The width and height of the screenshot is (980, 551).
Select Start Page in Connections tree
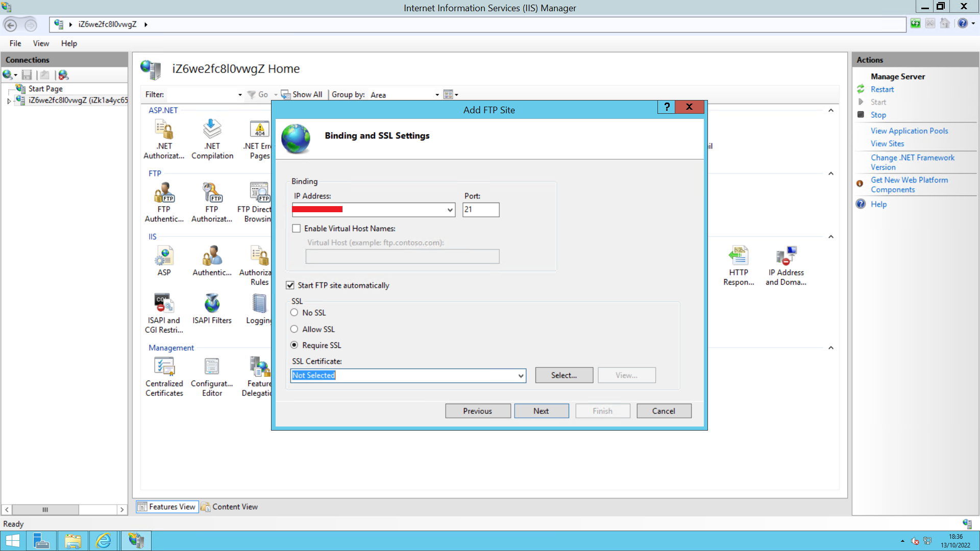[x=45, y=88]
